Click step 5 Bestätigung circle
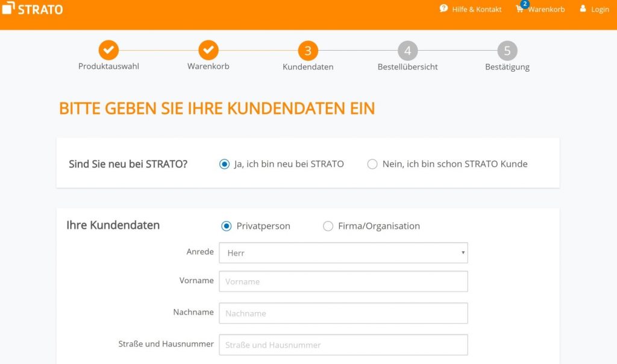 507,51
